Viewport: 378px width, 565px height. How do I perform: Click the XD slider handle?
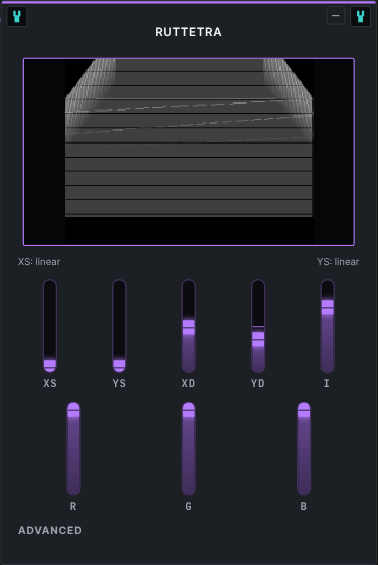pos(188,327)
